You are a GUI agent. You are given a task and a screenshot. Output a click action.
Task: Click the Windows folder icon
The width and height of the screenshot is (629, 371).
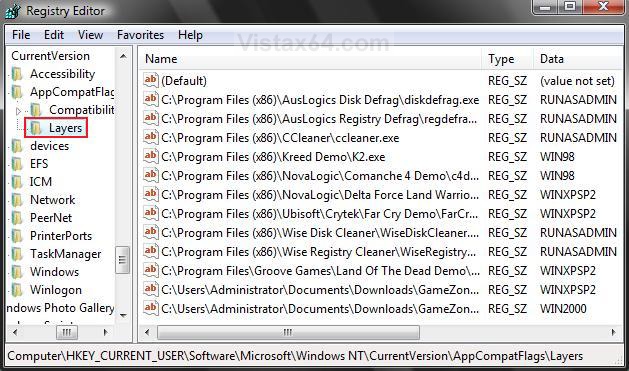click(x=17, y=272)
